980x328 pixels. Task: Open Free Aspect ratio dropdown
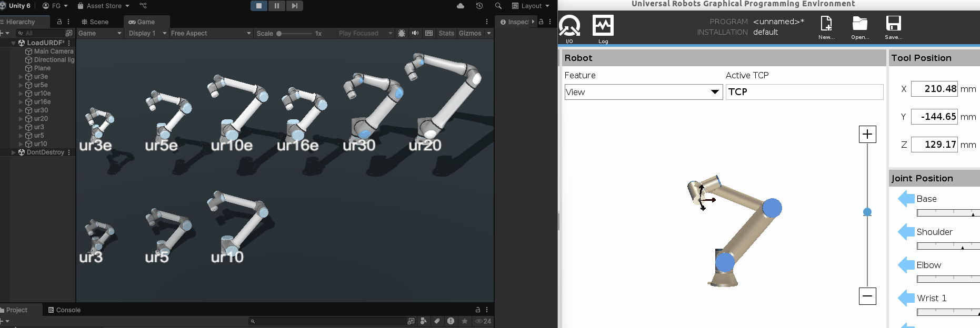click(x=211, y=33)
